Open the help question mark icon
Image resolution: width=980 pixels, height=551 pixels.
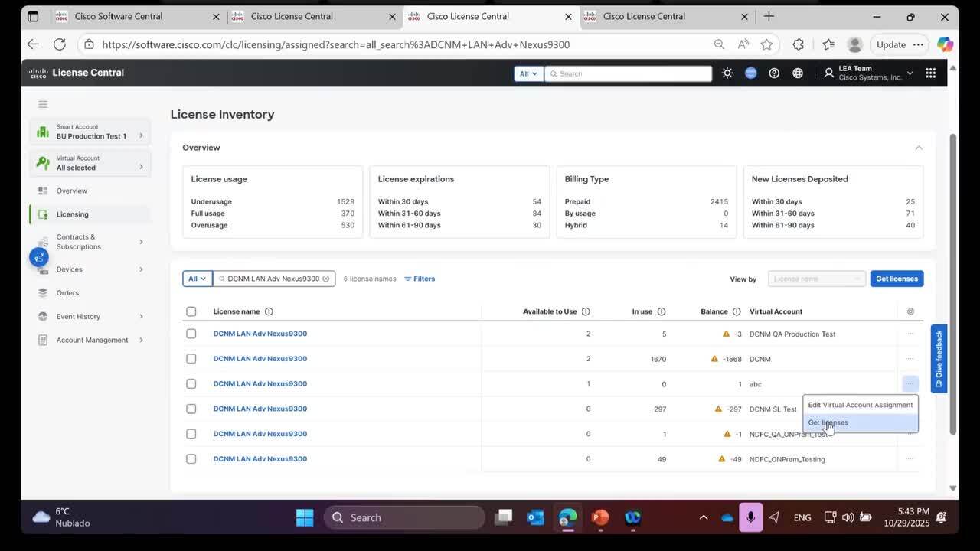click(774, 73)
